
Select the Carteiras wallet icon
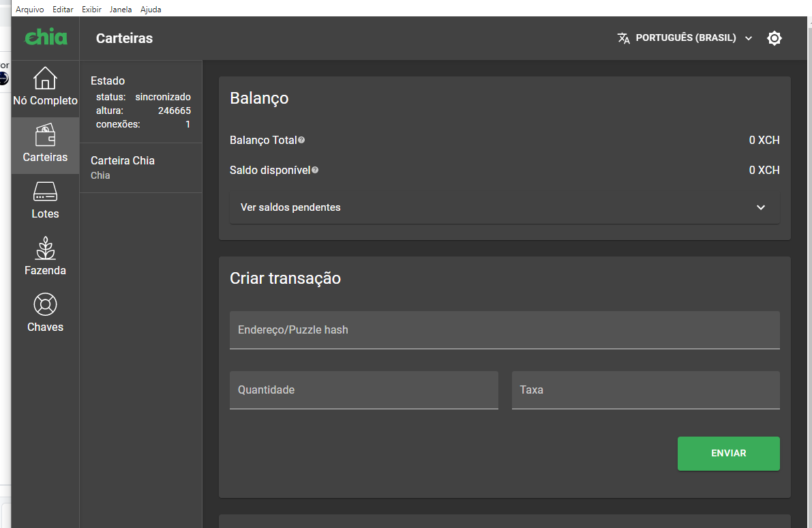[45, 135]
